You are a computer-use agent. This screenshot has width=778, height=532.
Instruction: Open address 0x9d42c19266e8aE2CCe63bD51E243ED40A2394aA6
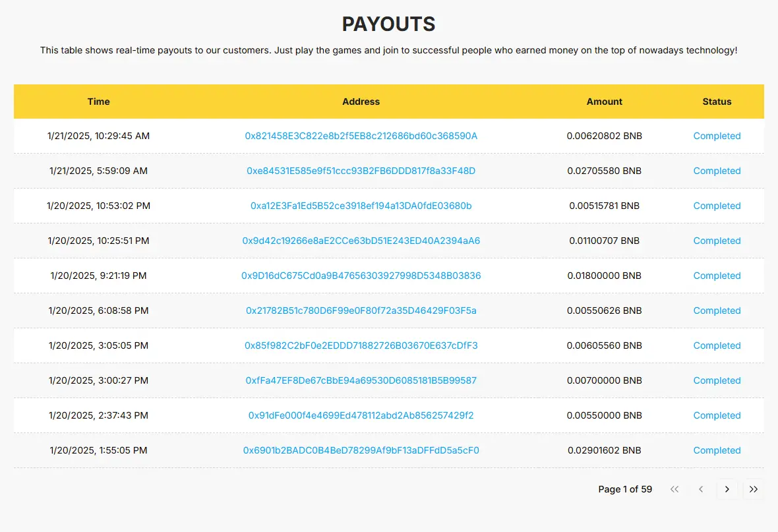coord(361,241)
